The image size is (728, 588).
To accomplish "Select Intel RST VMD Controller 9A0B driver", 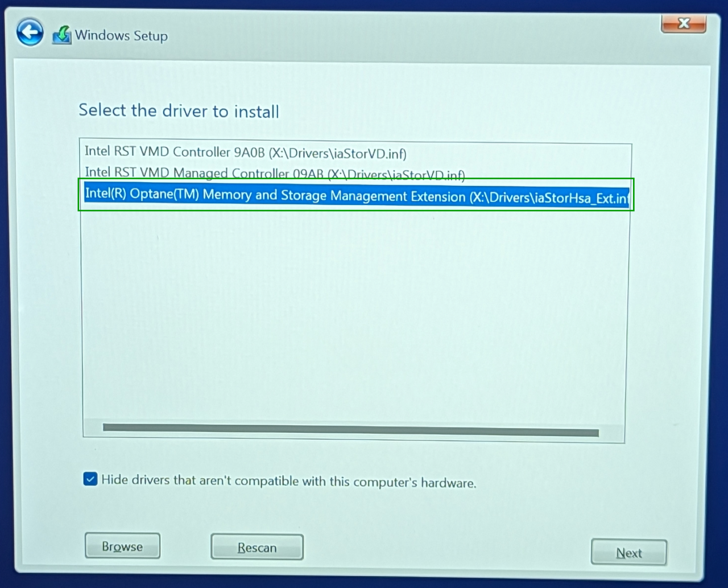I will click(x=246, y=153).
